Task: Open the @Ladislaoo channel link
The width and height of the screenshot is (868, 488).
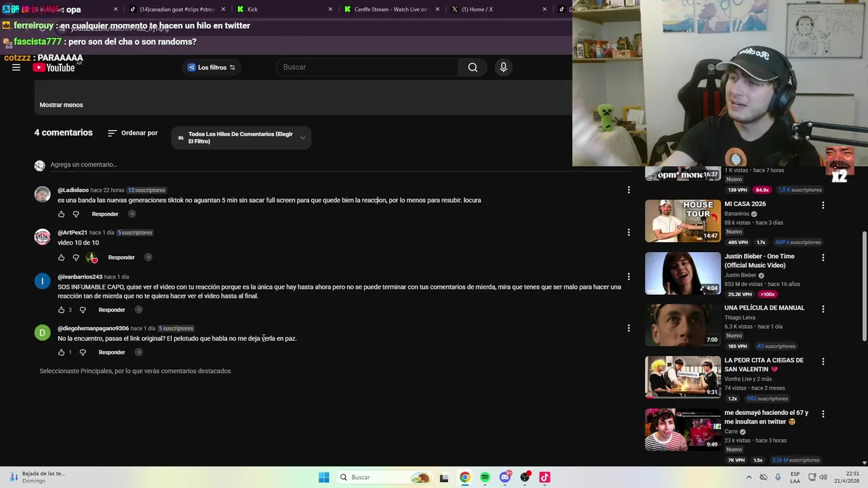Action: 73,190
